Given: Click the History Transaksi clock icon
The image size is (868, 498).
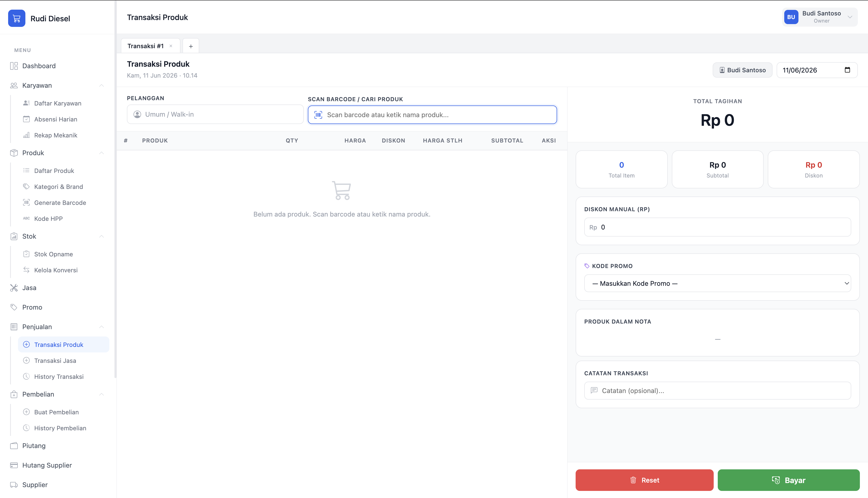Looking at the screenshot, I should coord(26,377).
